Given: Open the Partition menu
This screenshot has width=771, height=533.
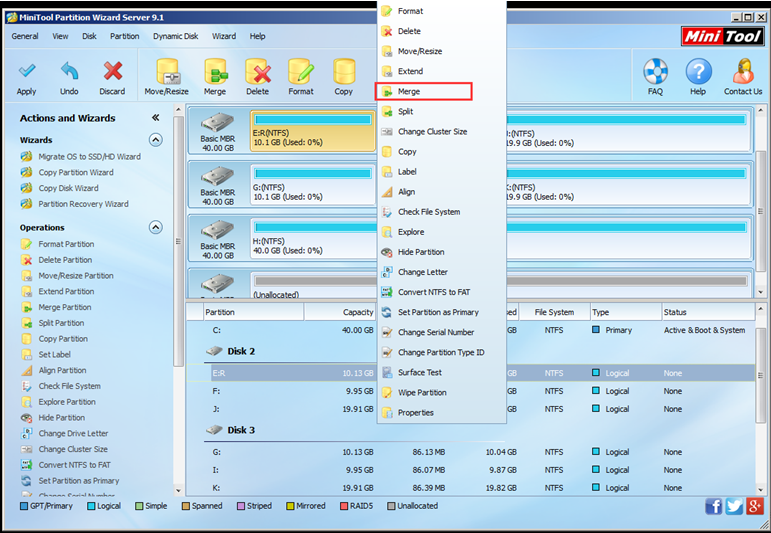Looking at the screenshot, I should tap(124, 36).
